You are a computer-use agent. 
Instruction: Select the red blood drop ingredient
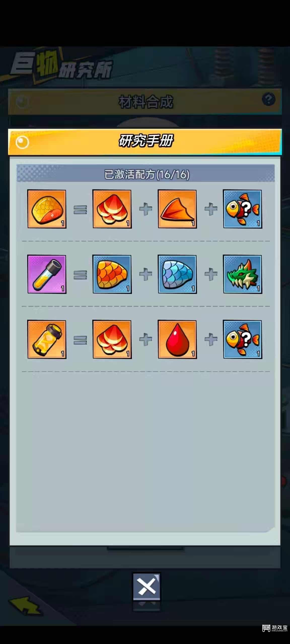(177, 339)
